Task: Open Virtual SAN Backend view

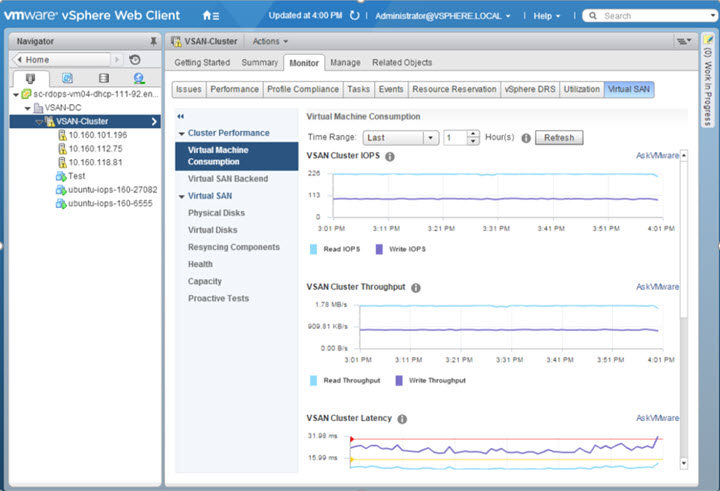Action: tap(228, 179)
